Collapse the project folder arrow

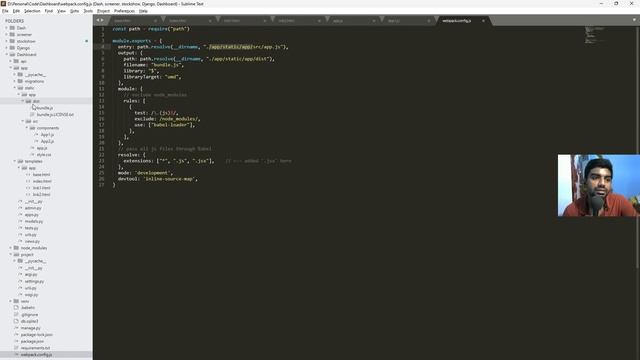click(x=11, y=254)
